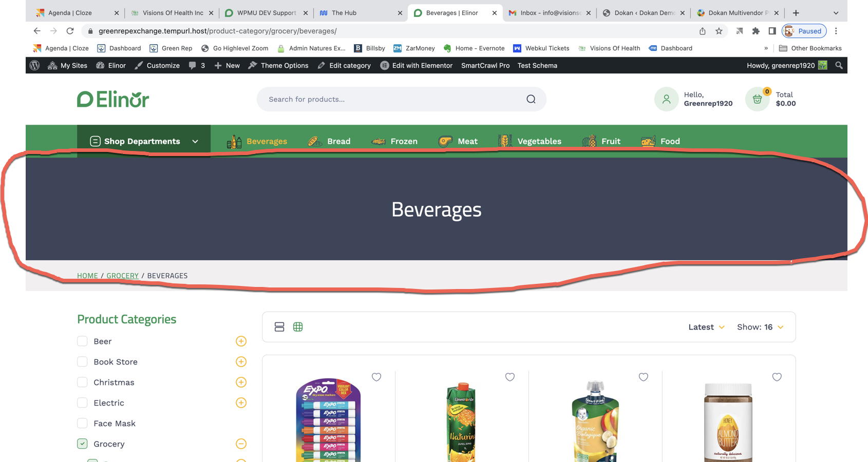Check the Face Mask category checkbox
This screenshot has width=868, height=462.
82,423
